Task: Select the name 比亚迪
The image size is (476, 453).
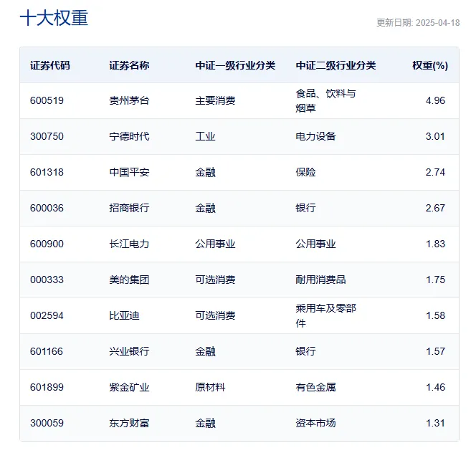Action: coord(124,315)
